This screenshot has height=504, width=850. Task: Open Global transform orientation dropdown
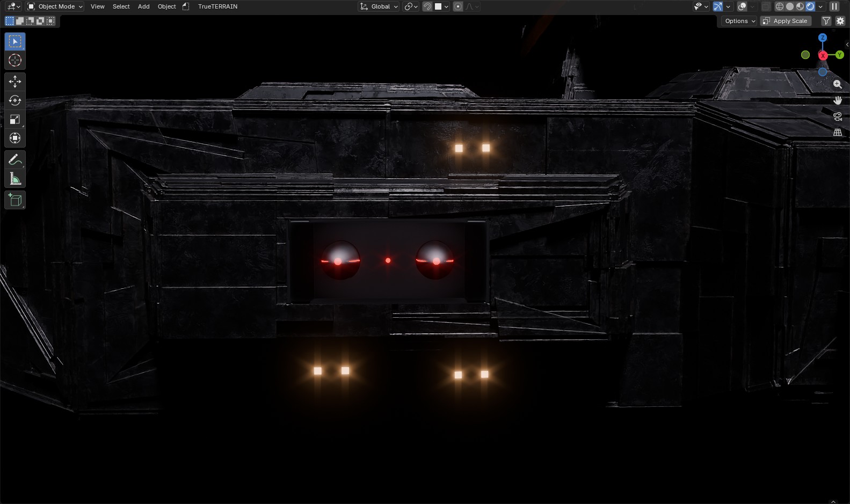coord(379,6)
